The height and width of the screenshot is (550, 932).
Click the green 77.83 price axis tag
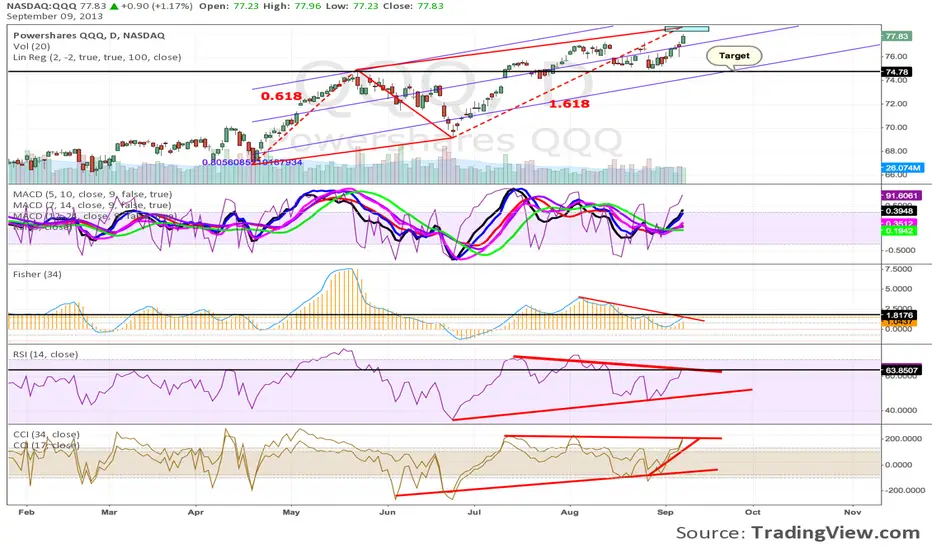896,36
